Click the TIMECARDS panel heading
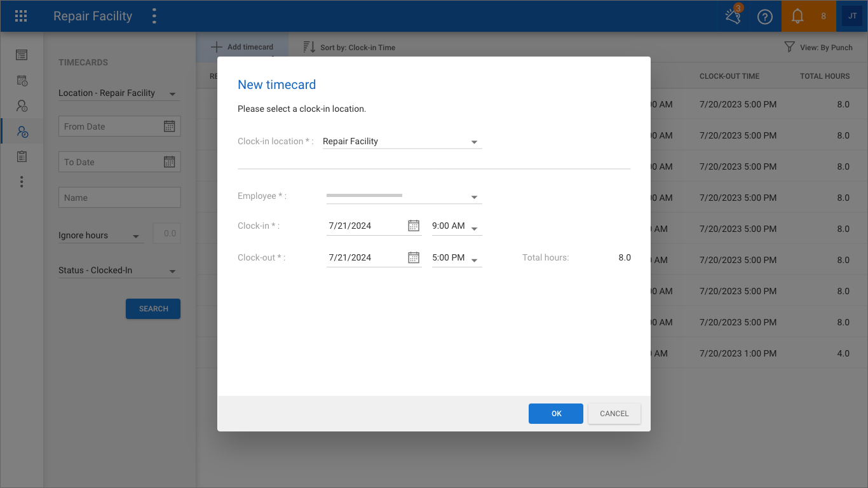868x488 pixels. [x=83, y=62]
